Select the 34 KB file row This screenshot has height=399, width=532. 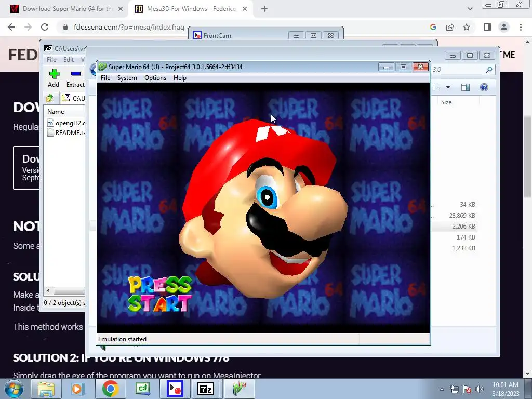(x=454, y=205)
